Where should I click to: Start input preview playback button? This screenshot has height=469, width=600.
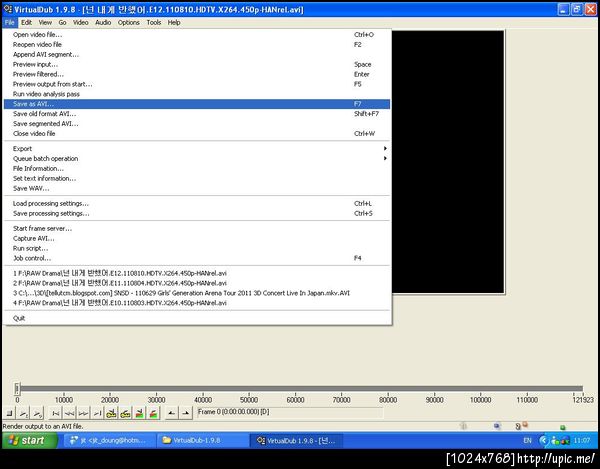coord(24,413)
